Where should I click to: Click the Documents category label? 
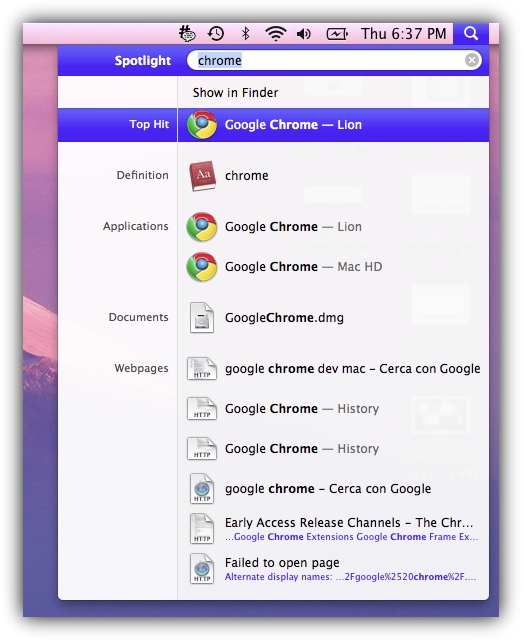click(138, 317)
